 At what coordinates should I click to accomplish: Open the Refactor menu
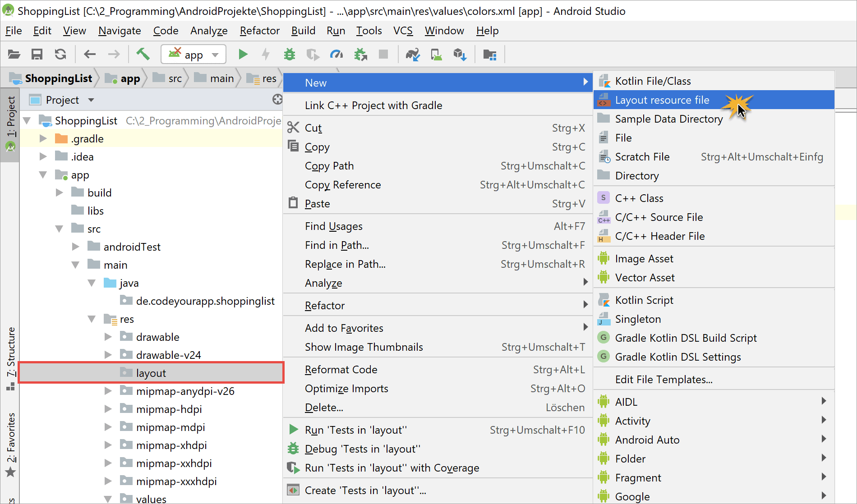260,31
